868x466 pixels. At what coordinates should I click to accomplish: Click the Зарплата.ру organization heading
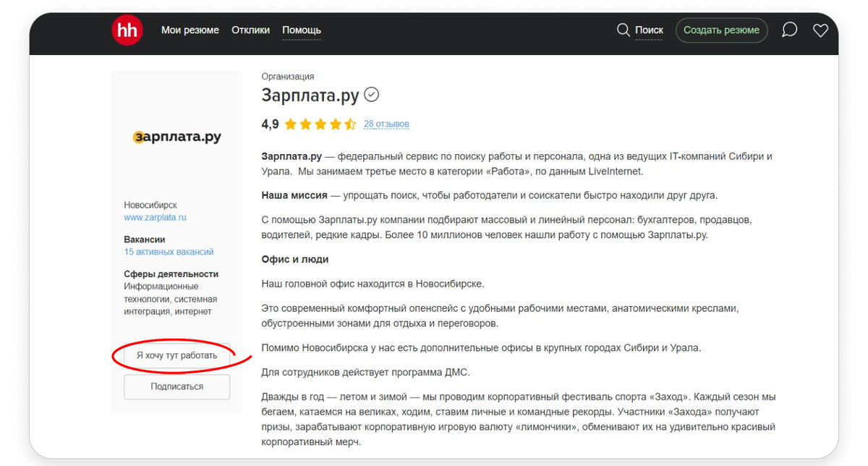pos(312,95)
